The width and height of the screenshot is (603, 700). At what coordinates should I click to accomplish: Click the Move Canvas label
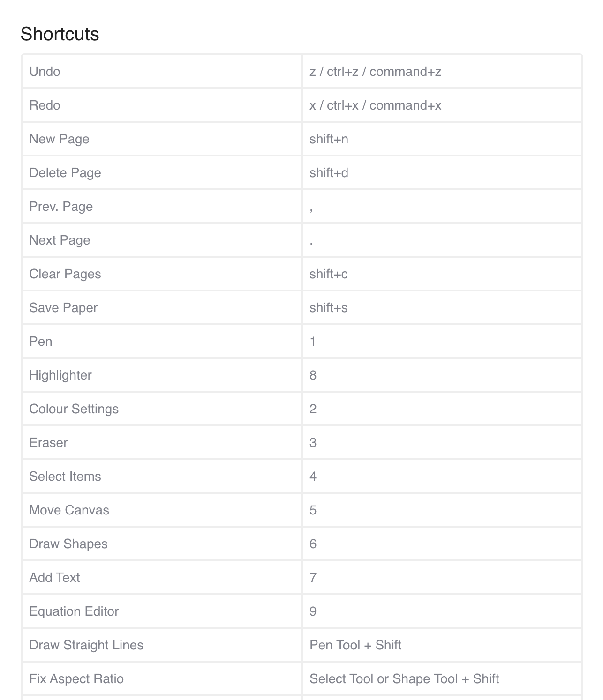click(x=69, y=510)
